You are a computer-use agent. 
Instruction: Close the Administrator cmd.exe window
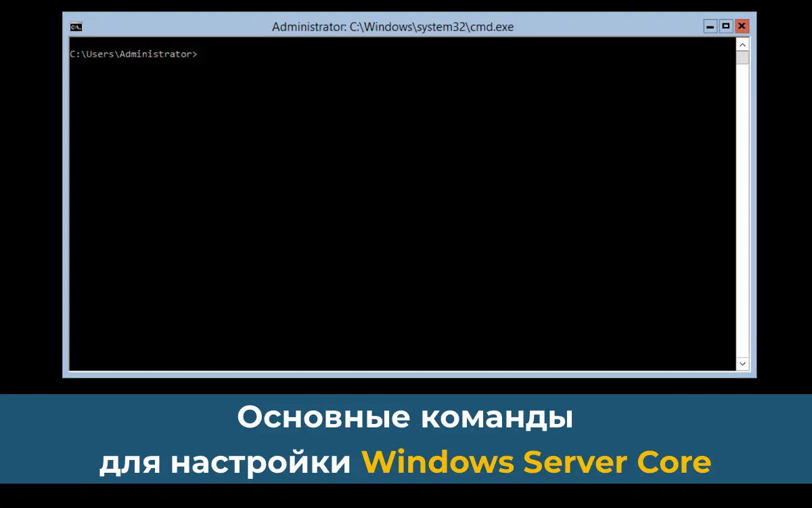[x=742, y=26]
